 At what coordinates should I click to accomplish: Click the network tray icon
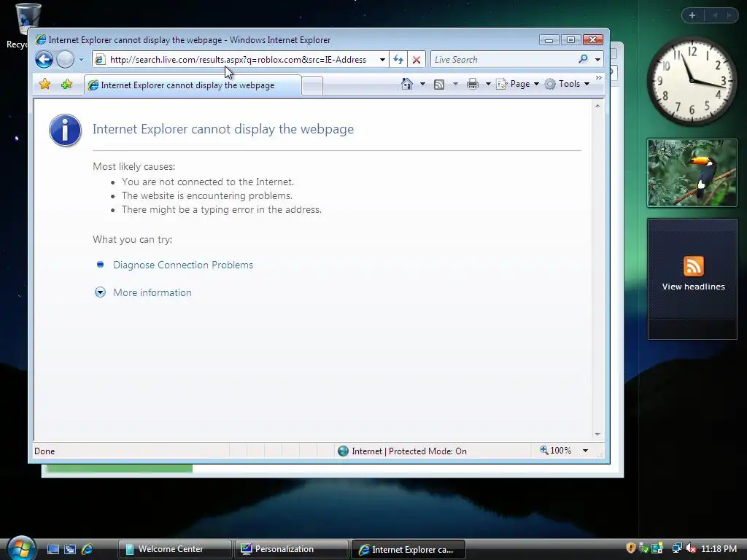[676, 548]
